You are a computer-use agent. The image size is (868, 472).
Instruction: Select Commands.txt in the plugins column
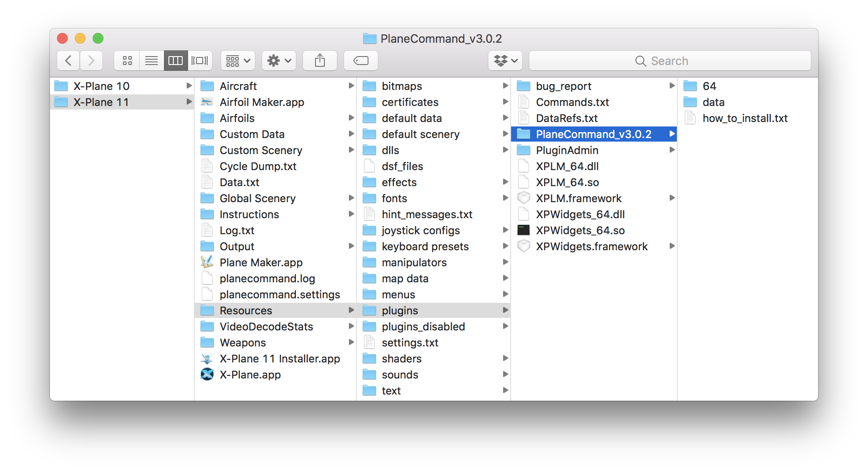(x=573, y=102)
